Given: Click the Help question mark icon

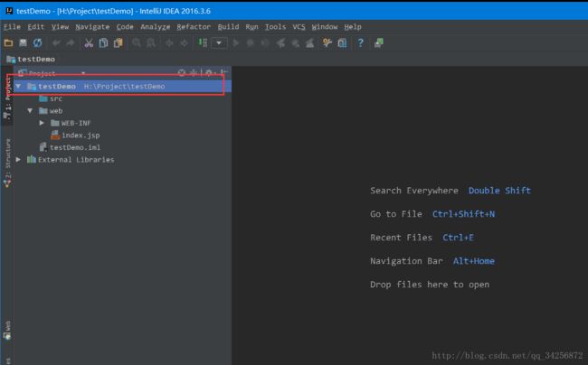Looking at the screenshot, I should coord(360,43).
